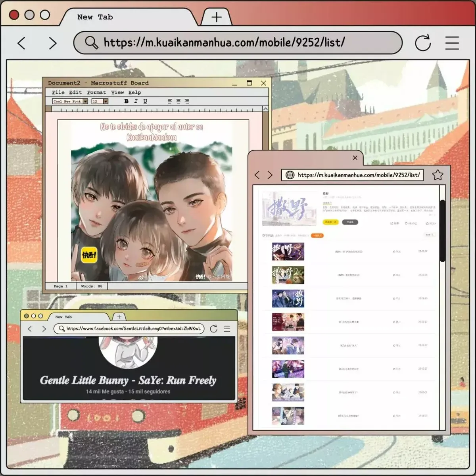Go back in the main browser window
The image size is (476, 476).
22,43
